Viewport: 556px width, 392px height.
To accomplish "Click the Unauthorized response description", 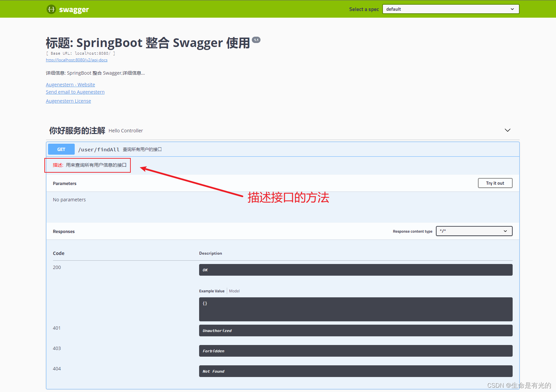I will pos(356,331).
